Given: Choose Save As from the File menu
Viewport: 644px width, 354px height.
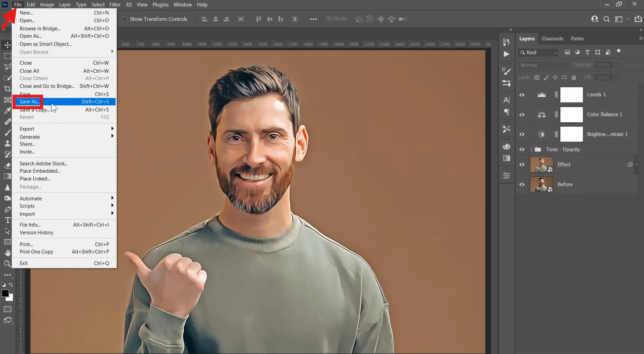Looking at the screenshot, I should pyautogui.click(x=30, y=102).
